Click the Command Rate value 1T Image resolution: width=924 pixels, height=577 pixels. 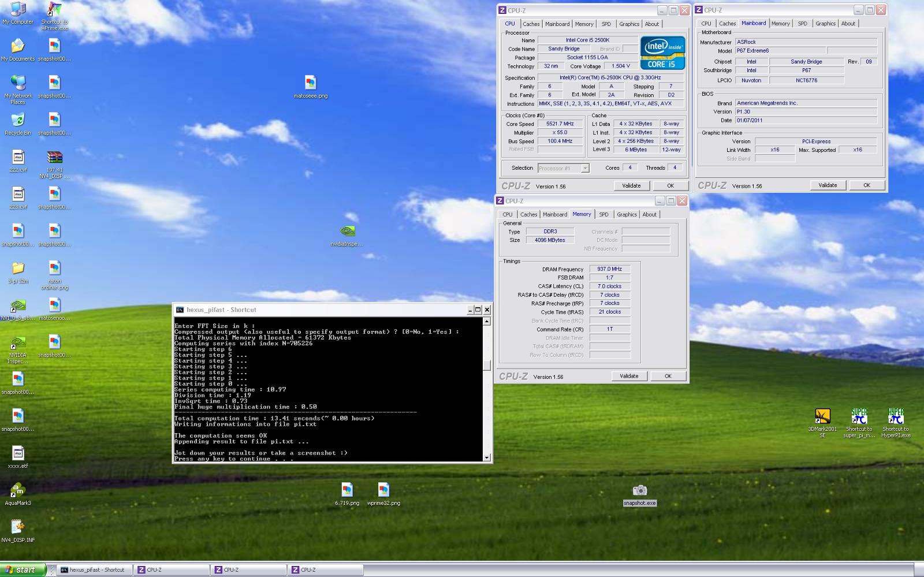click(x=609, y=329)
